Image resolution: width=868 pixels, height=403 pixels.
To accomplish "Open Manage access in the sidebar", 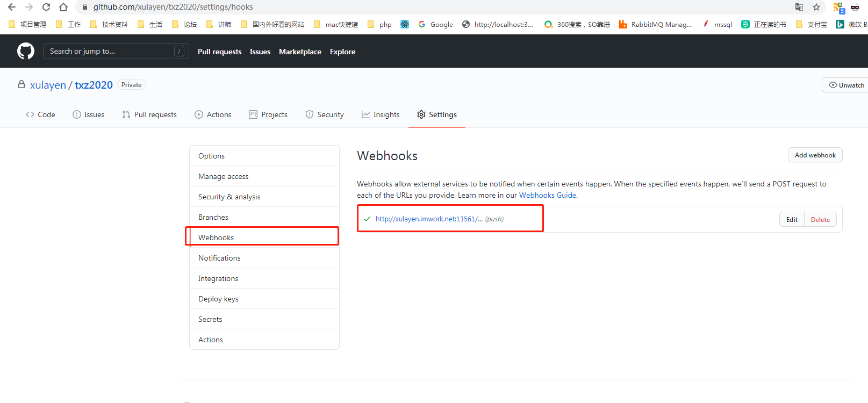I will click(x=264, y=176).
